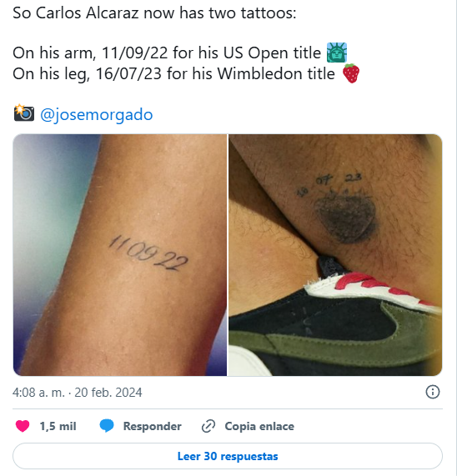Screen dimensions: 457x476
Task: Open the @josemorgado profile mention
Action: [96, 115]
